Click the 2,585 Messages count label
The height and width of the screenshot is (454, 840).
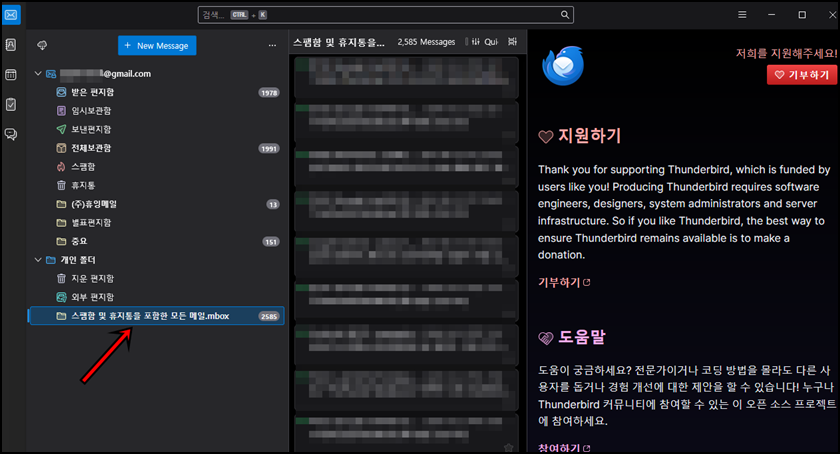[x=426, y=42]
